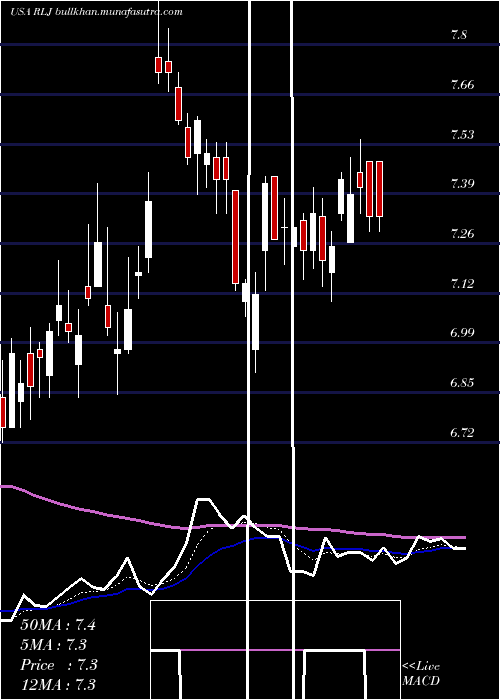Click the <<Live MACD label
Screen dimensions: 500x700
pyautogui.click(x=421, y=674)
